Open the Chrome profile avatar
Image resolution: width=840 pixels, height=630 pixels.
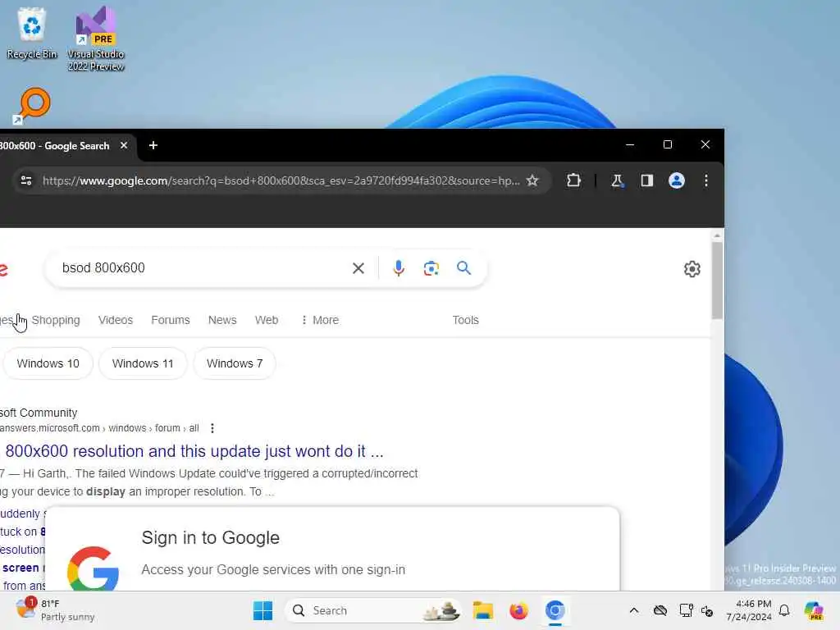click(x=677, y=180)
